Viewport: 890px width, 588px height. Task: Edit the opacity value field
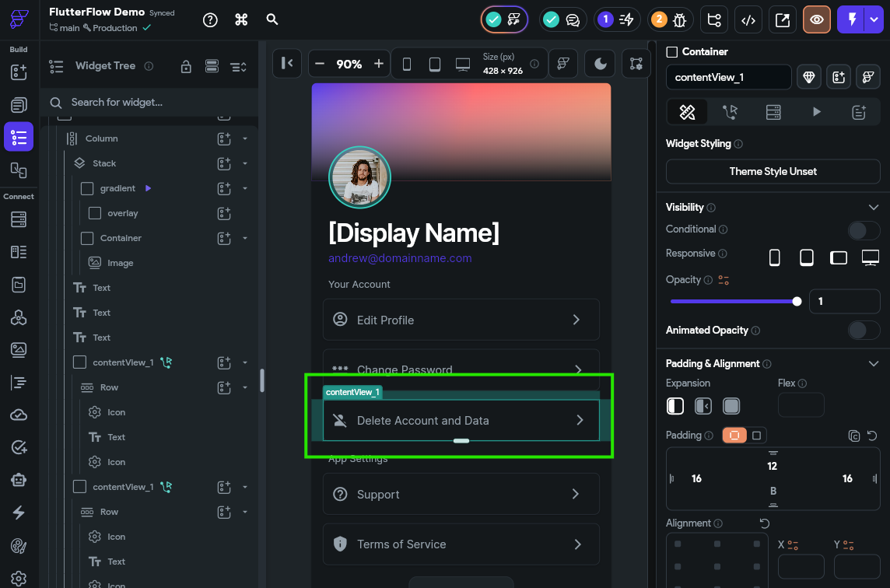(x=844, y=301)
